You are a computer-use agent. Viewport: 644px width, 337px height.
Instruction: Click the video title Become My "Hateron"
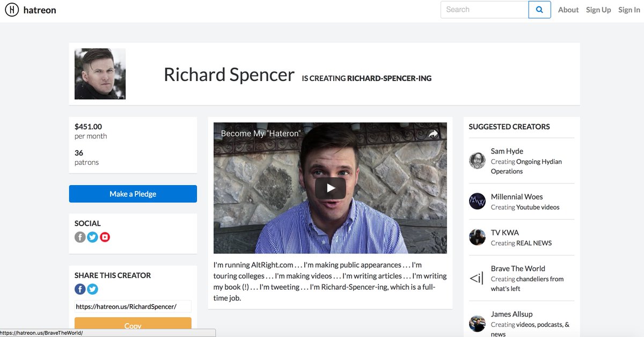click(x=261, y=134)
